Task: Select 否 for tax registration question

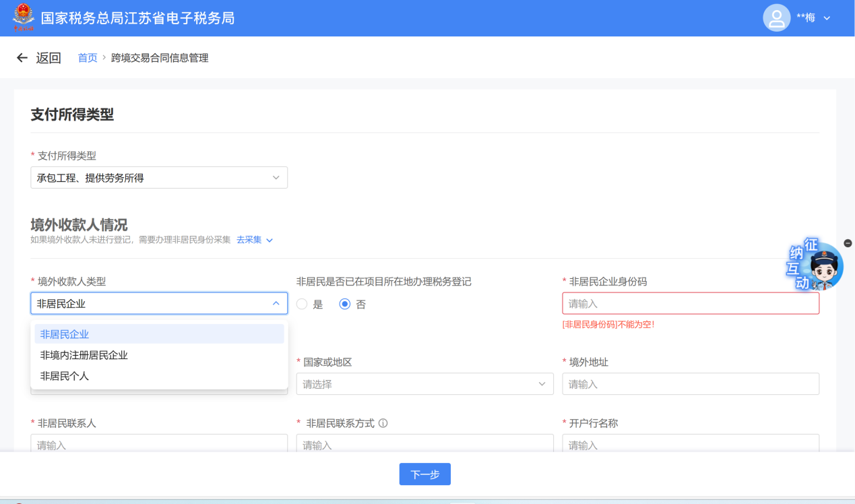Action: (x=345, y=304)
